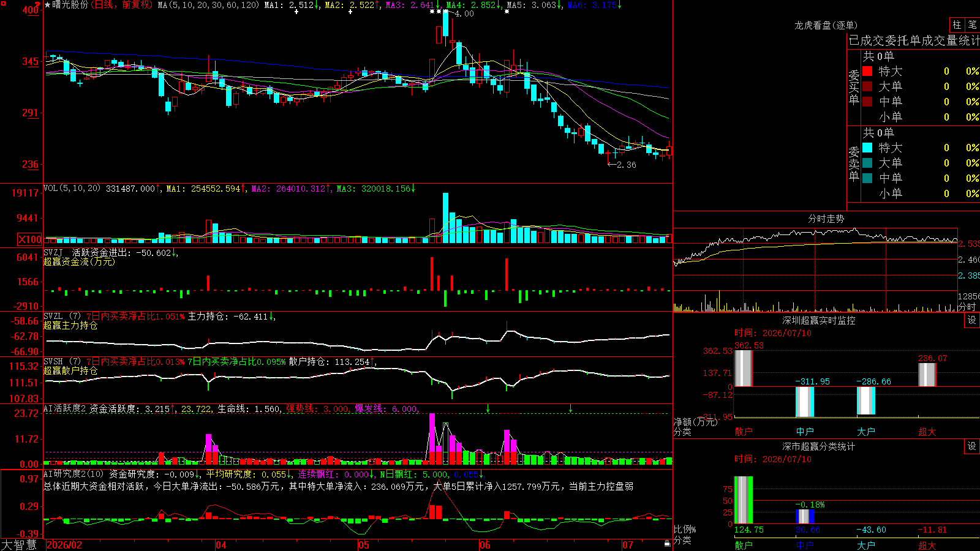Click the 超赢散户持仓 label
The width and height of the screenshot is (980, 551).
(x=70, y=370)
